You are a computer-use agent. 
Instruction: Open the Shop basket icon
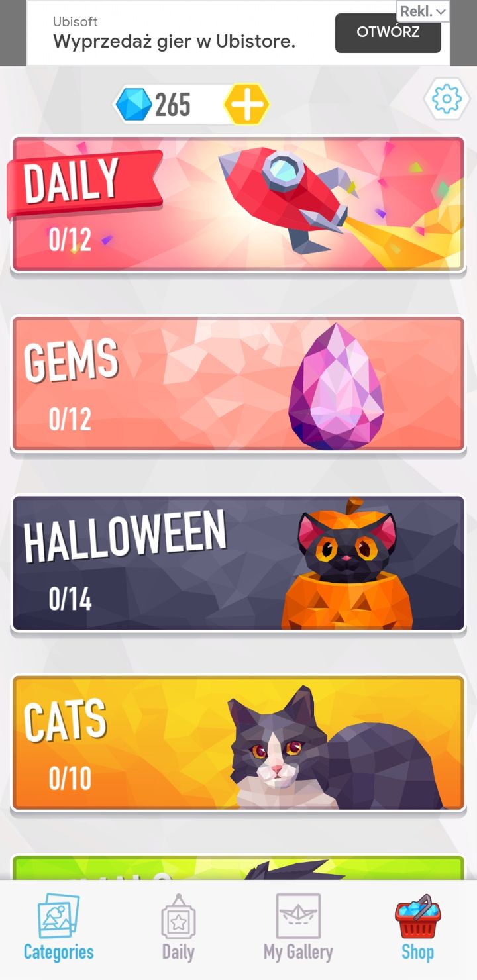tap(417, 916)
